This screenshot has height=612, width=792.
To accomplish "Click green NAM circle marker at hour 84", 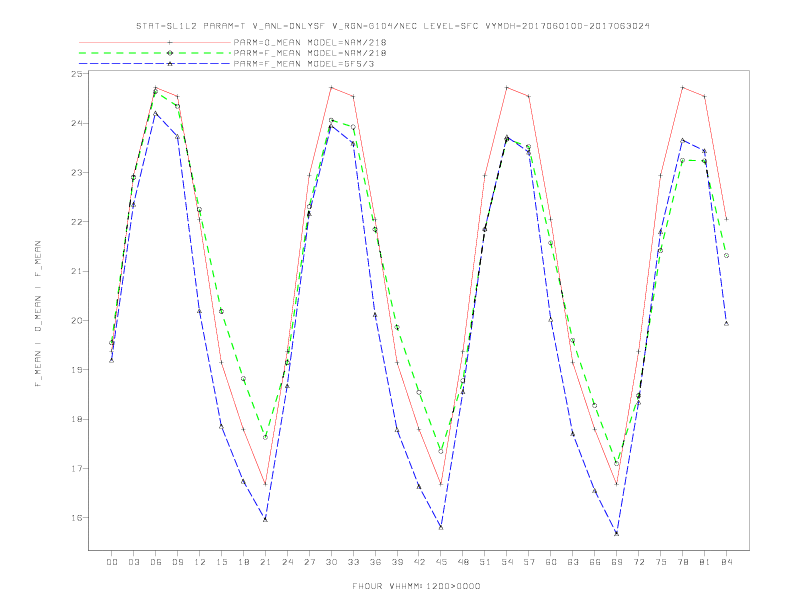I will 726,256.
